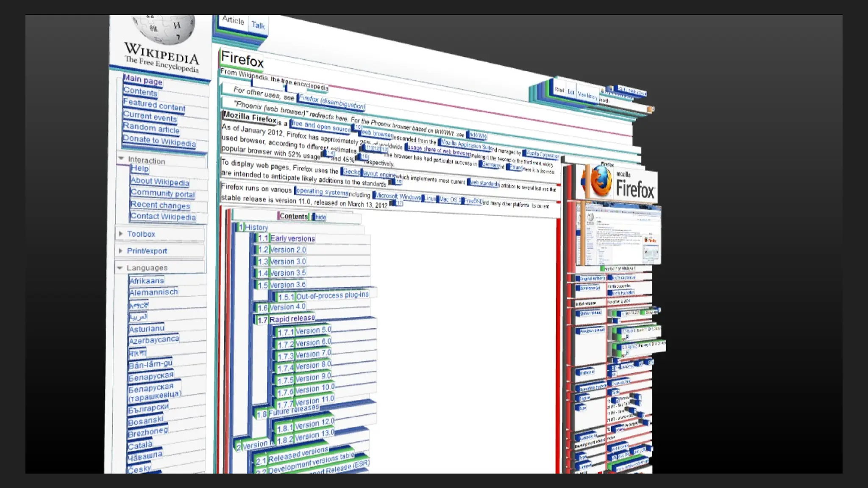Viewport: 868px width, 488px height.
Task: Open the Contents sidebar link
Action: [140, 91]
